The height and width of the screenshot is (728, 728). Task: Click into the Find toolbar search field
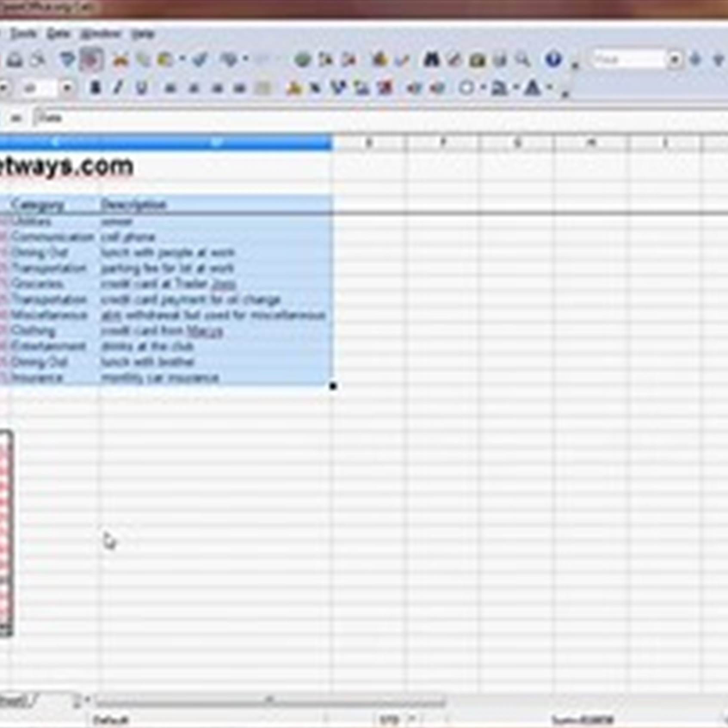(x=630, y=60)
